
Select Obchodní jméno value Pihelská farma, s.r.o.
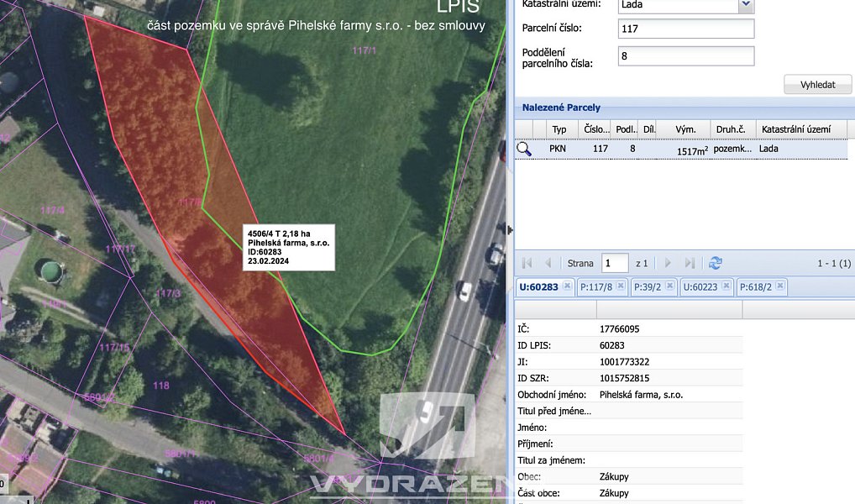point(642,394)
